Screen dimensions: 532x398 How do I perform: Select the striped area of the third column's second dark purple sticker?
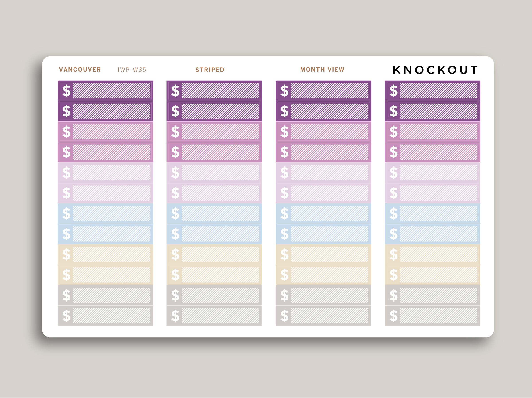[x=330, y=111]
